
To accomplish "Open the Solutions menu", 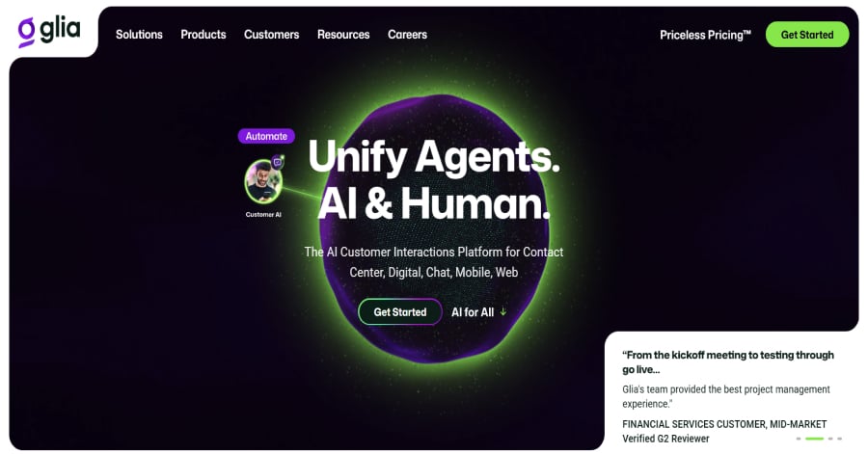I will pos(139,35).
